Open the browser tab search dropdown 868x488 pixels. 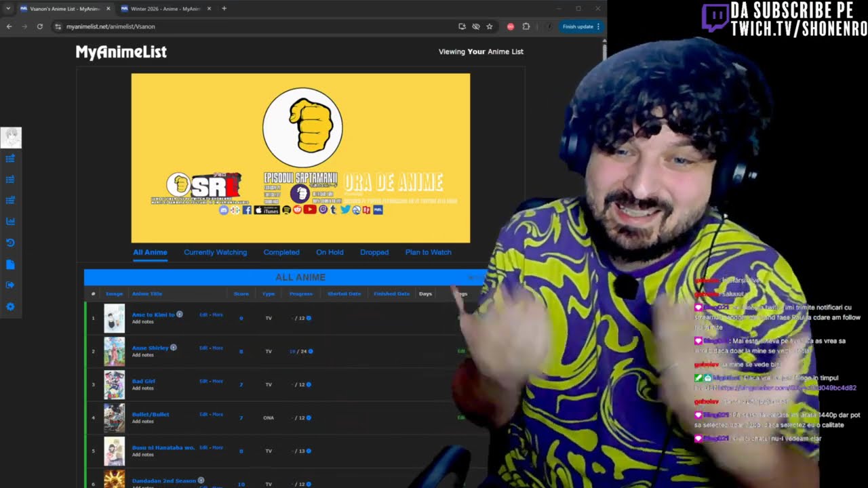coord(9,9)
